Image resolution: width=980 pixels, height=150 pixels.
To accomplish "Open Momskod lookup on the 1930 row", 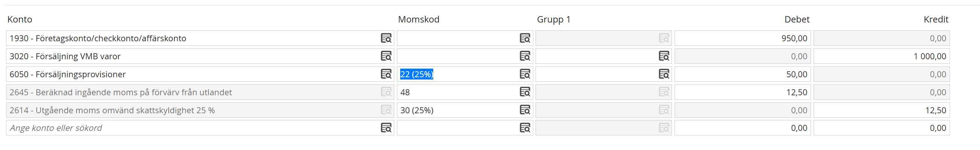I will pos(525,38).
